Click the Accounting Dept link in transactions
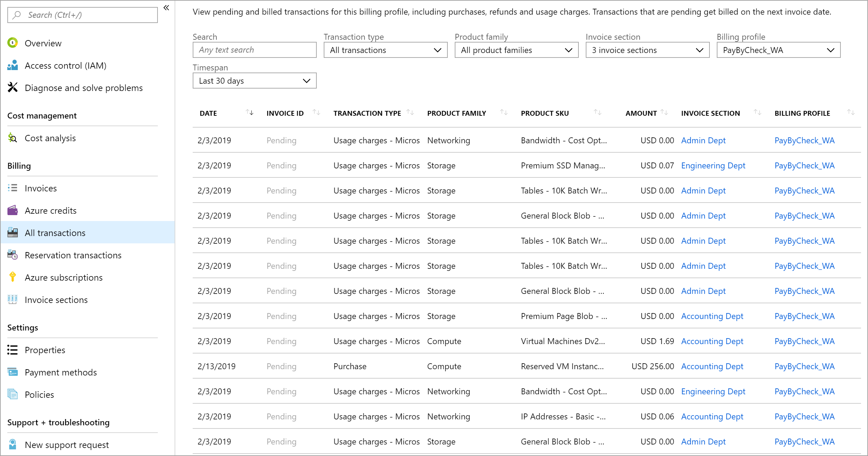868x456 pixels. (x=713, y=316)
